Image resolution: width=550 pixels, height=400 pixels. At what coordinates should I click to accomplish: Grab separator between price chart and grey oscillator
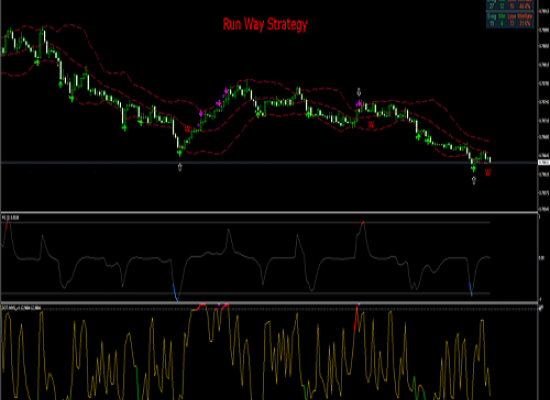[x=269, y=212]
